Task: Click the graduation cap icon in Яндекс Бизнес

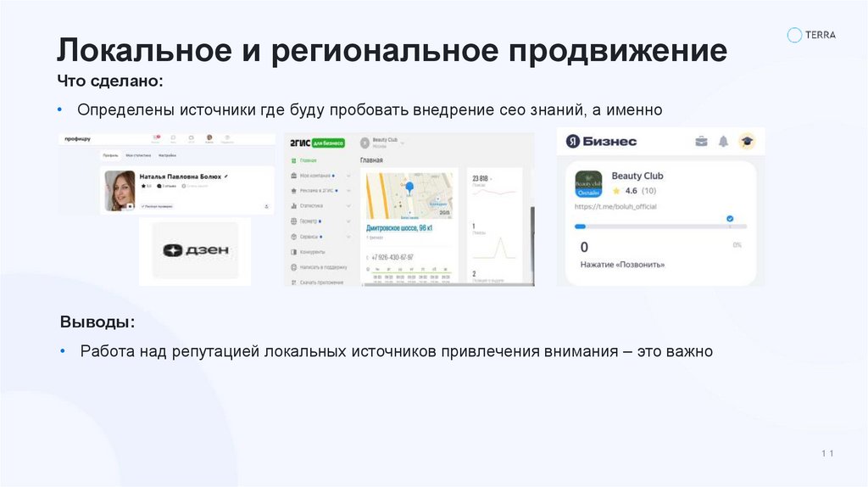Action: click(747, 142)
